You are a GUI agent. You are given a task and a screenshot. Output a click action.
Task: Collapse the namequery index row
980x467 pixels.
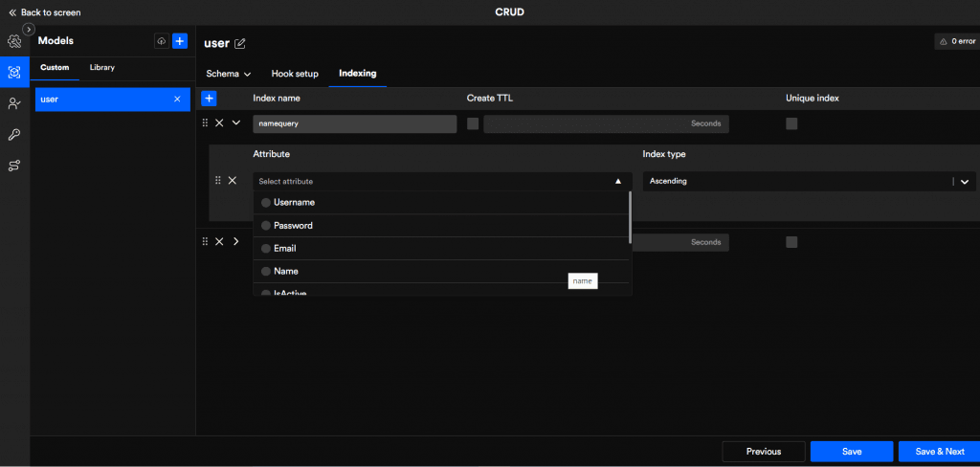(x=236, y=123)
